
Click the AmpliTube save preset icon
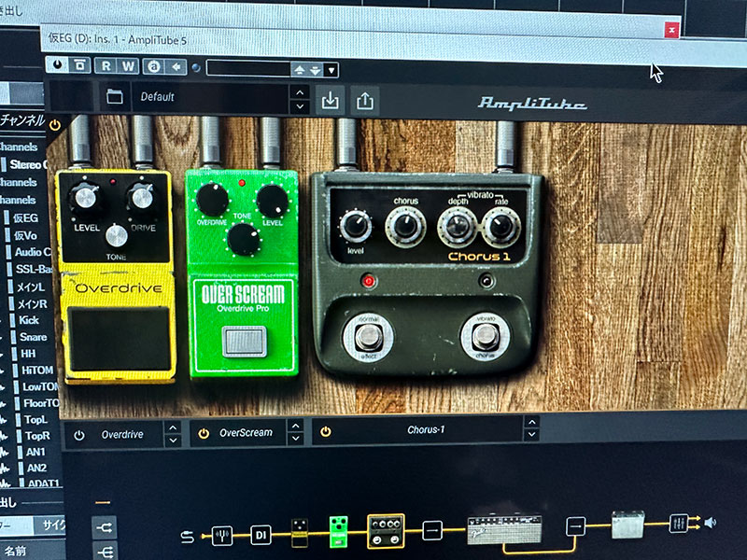coord(331,101)
